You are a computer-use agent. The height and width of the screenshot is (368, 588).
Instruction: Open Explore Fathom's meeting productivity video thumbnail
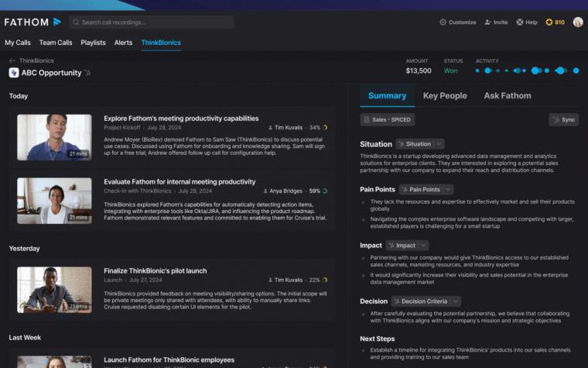(x=54, y=137)
